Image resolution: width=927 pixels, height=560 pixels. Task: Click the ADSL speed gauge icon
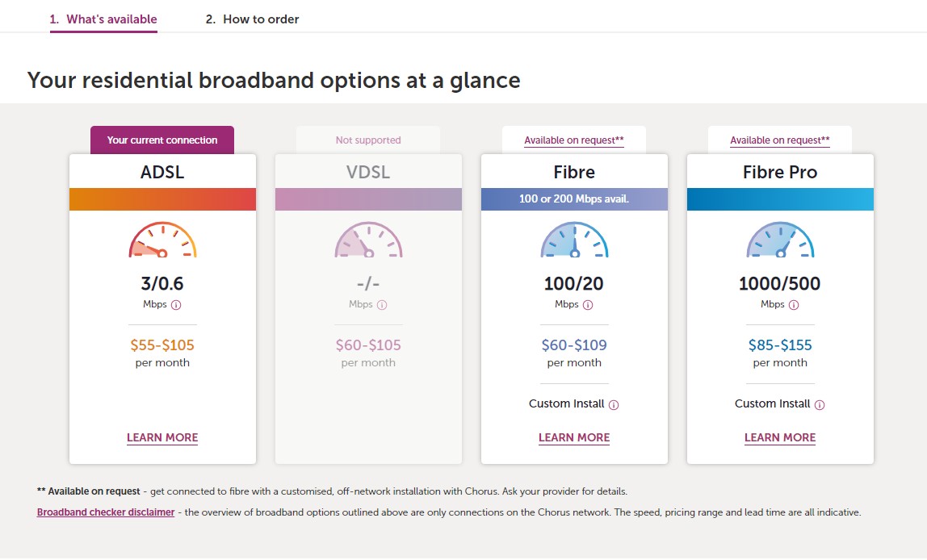click(x=162, y=240)
